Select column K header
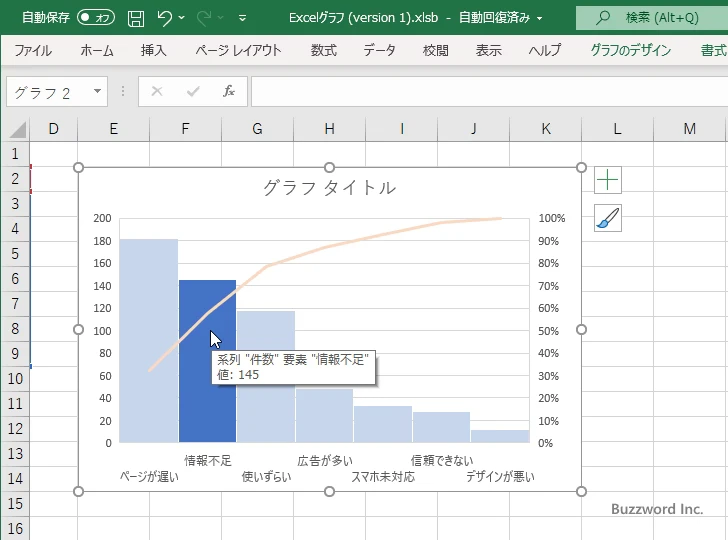 [545, 129]
